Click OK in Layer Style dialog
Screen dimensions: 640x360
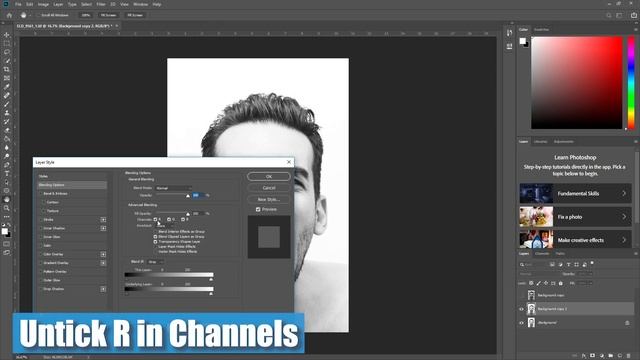click(269, 176)
